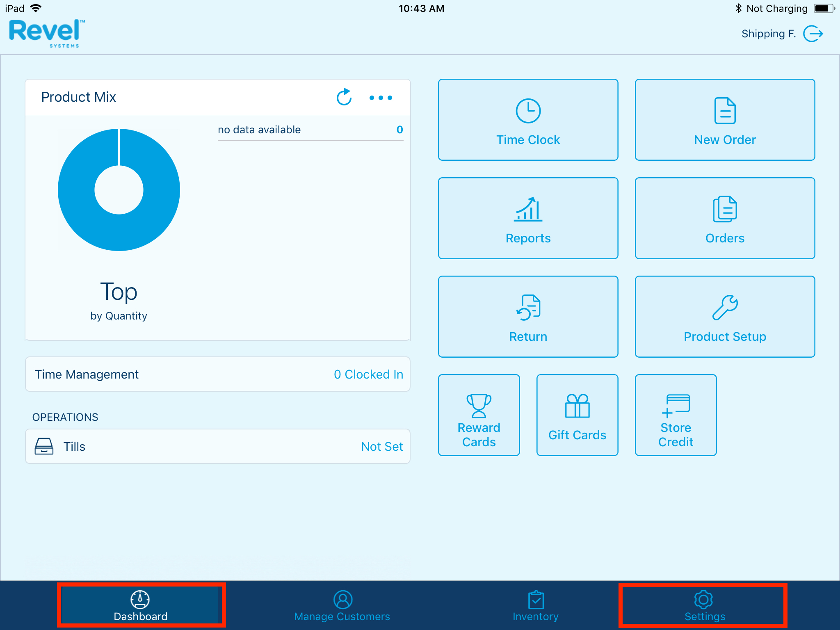Start a New Order
This screenshot has width=840, height=630.
[x=725, y=120]
